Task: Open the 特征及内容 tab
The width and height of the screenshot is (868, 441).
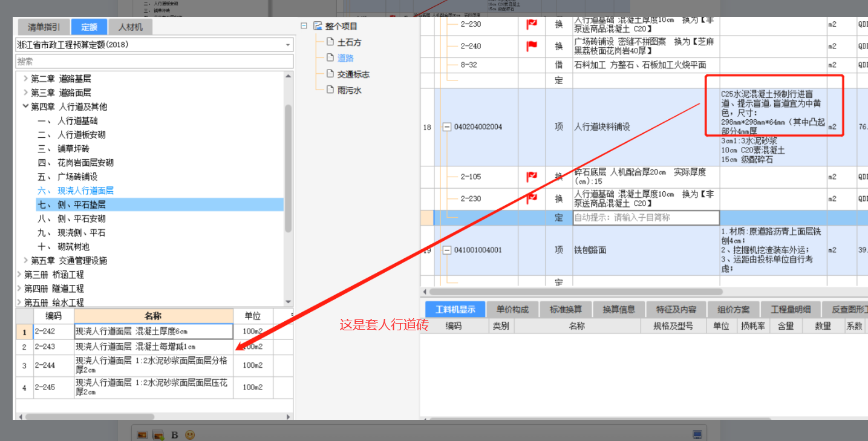Action: (x=676, y=309)
